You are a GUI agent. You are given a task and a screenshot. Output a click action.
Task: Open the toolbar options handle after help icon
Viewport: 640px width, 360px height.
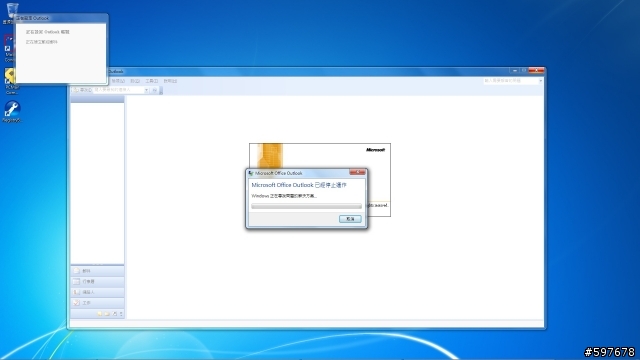click(x=161, y=90)
